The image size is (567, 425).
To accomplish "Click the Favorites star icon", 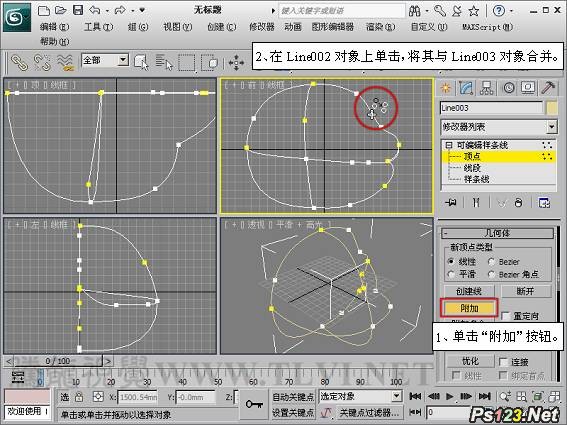I will pos(473,11).
